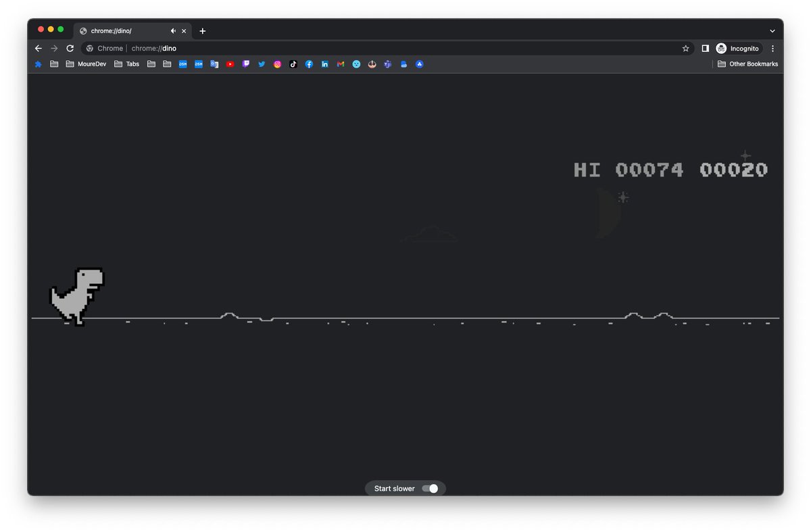Open the blue circle triangle bookmark
The image size is (811, 532).
(420, 64)
